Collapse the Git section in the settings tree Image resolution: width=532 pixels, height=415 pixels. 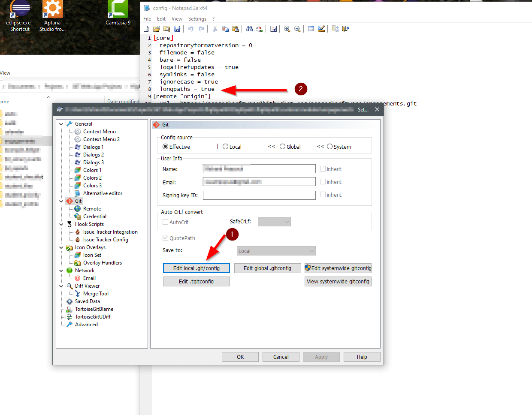click(60, 201)
